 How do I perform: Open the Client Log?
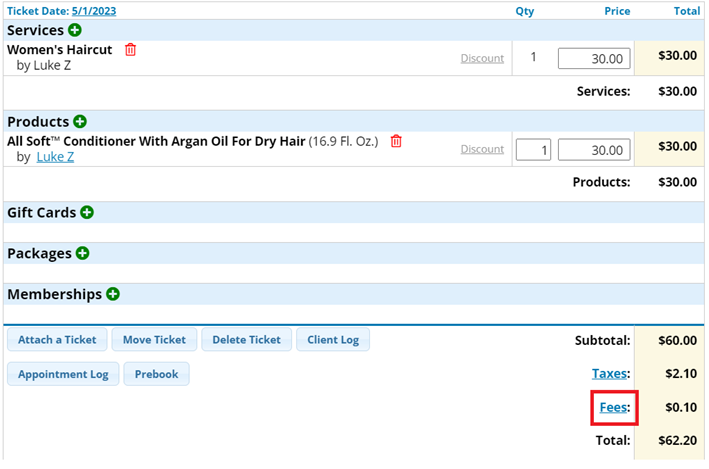click(333, 340)
